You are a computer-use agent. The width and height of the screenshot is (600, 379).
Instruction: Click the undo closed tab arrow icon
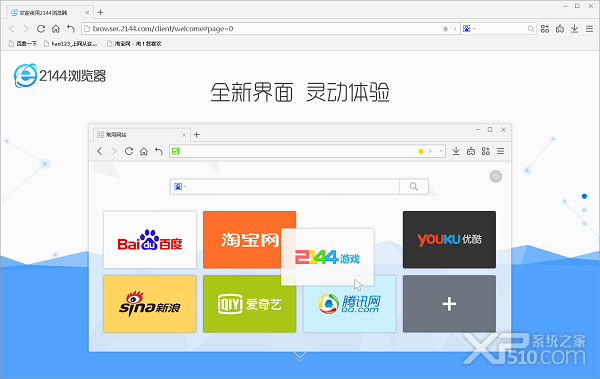71,29
